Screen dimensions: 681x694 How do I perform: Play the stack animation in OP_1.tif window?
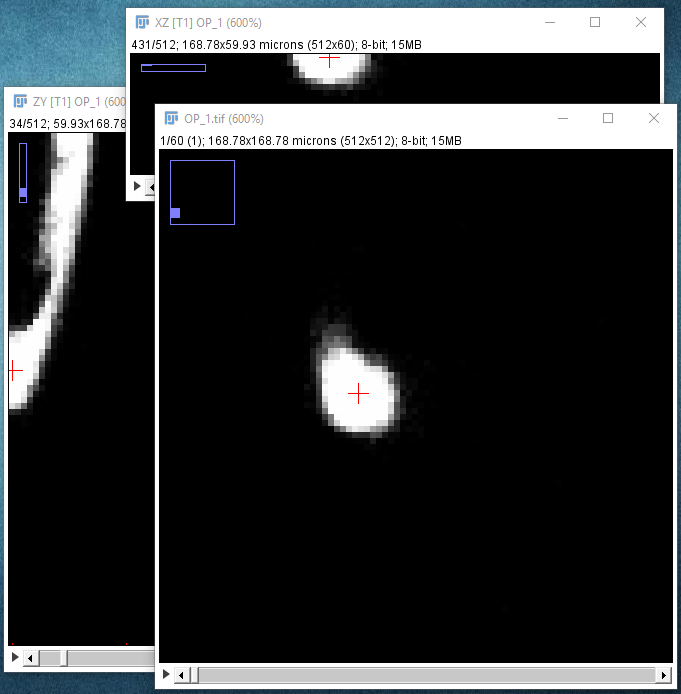[x=166, y=674]
